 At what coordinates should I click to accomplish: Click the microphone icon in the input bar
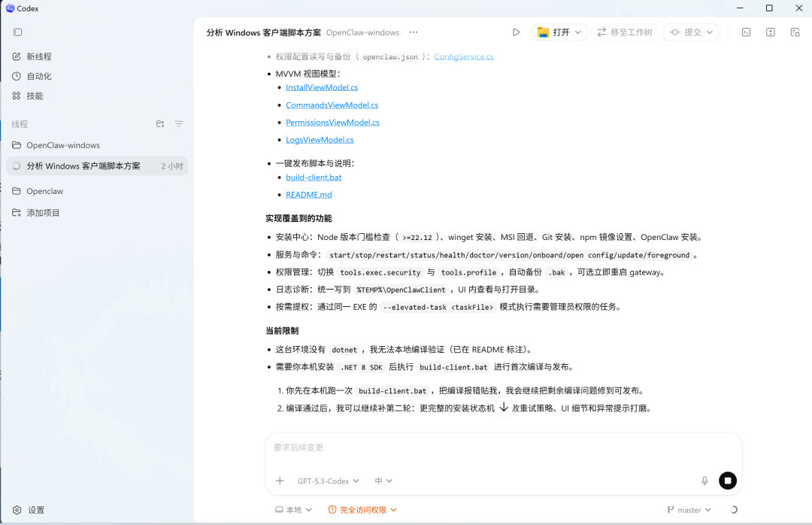click(704, 481)
